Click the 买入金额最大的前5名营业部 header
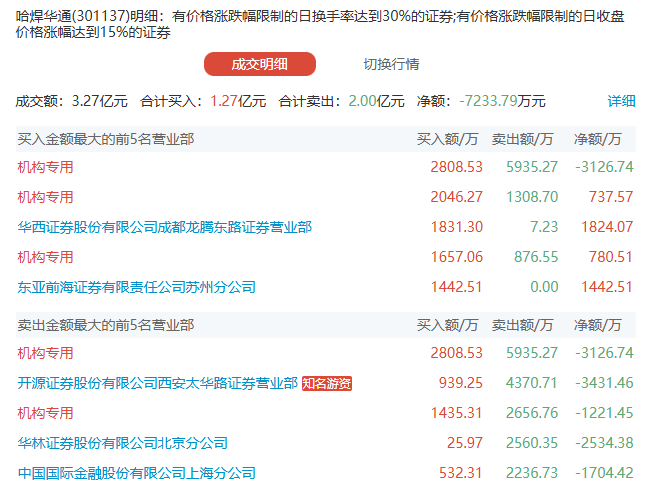The width and height of the screenshot is (655, 496). click(x=106, y=139)
